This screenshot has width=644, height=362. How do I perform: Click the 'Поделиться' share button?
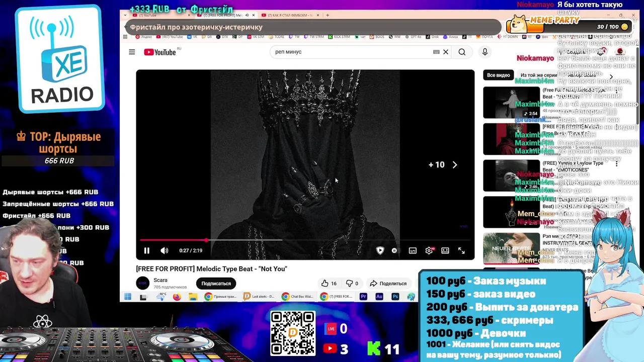388,284
